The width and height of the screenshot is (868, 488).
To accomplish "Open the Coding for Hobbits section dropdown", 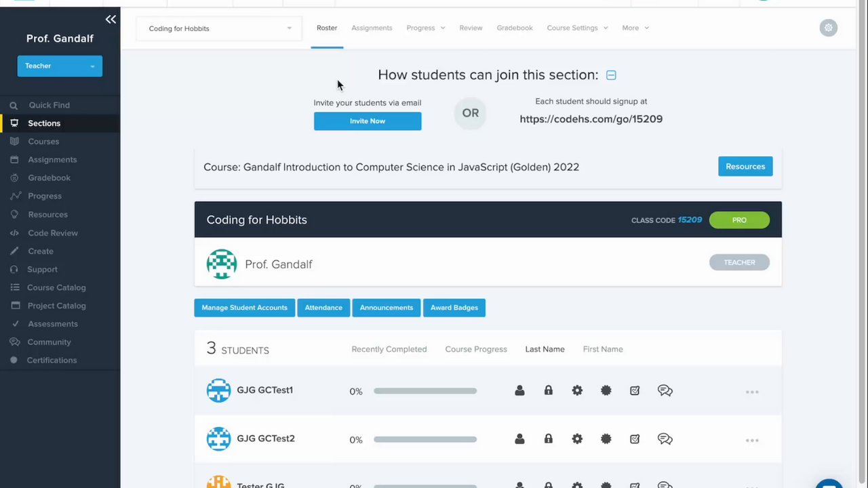I will (x=218, y=28).
